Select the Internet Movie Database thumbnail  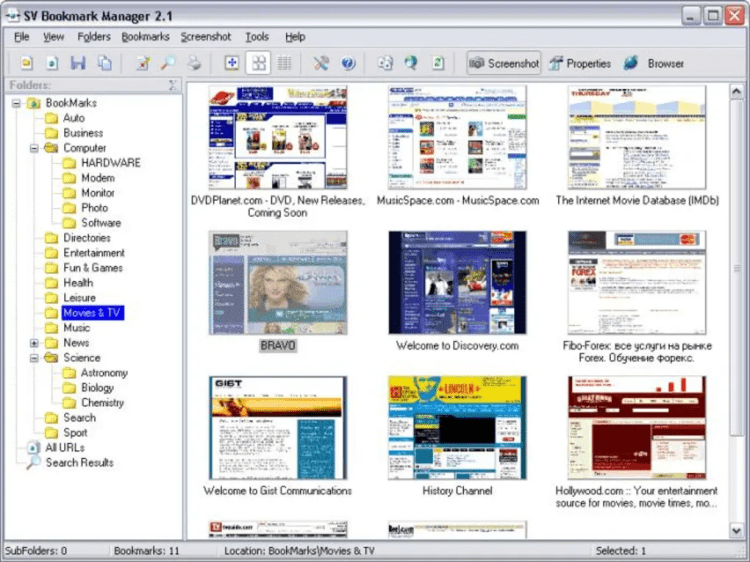pyautogui.click(x=637, y=137)
